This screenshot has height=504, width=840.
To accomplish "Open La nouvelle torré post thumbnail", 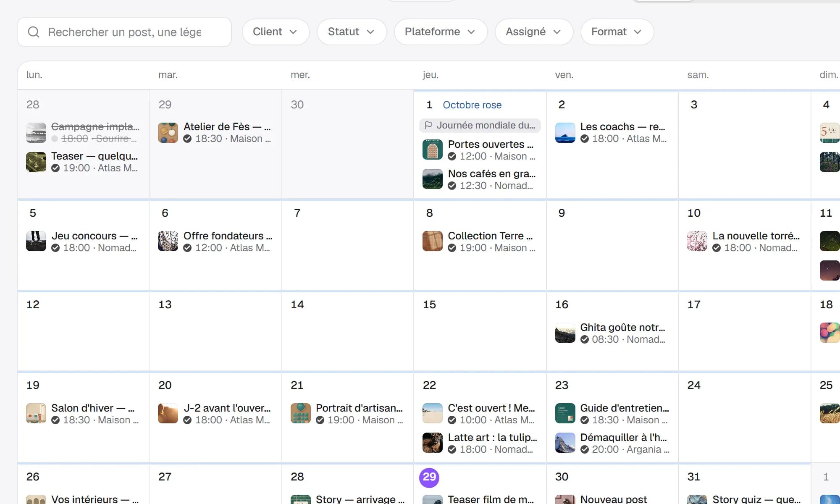I will pos(697,241).
